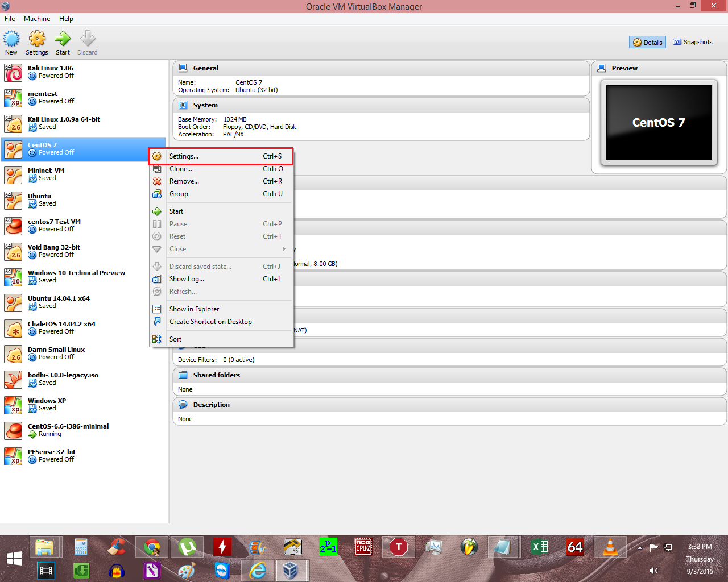The height and width of the screenshot is (582, 728).
Task: Click the Description section speech bubble icon
Action: coord(183,405)
